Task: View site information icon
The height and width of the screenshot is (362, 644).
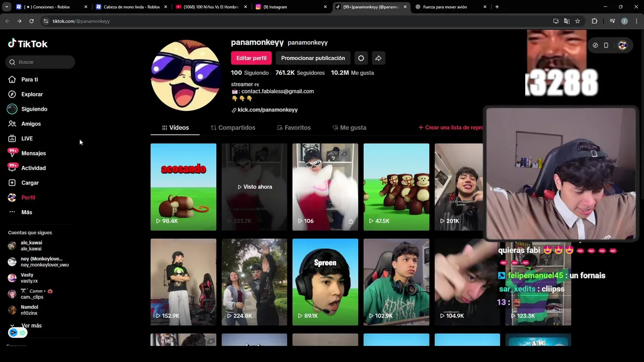Action: tap(46, 21)
